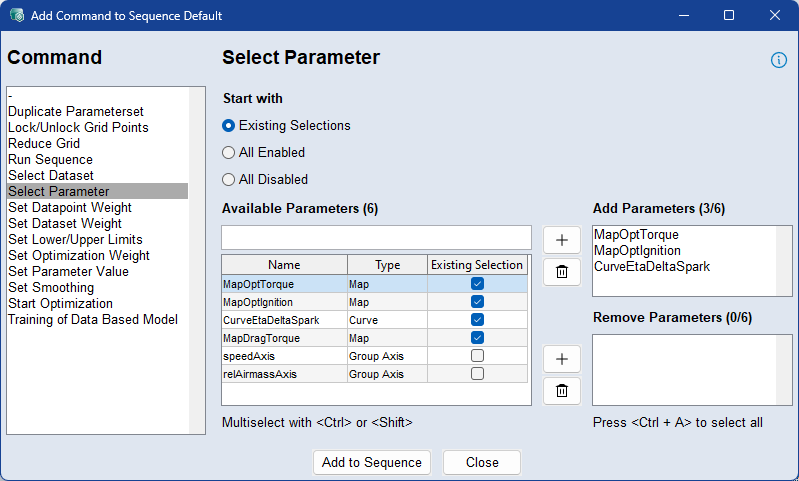
Task: Choose the All Enabled radio option
Action: [229, 153]
